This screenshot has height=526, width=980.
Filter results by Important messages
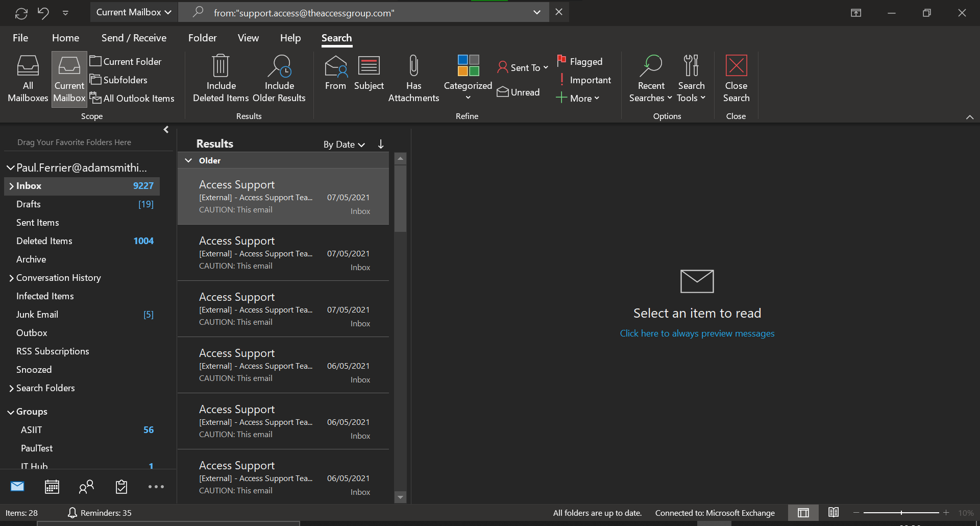[x=583, y=80]
